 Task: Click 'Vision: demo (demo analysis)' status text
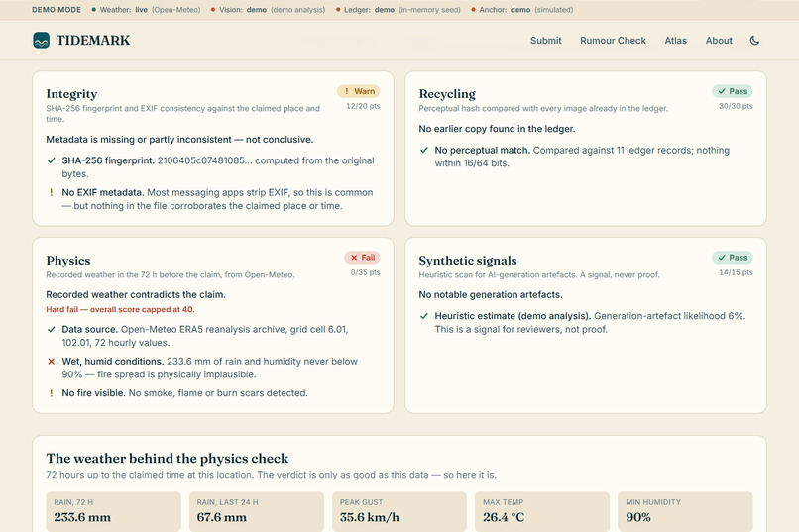pos(272,10)
